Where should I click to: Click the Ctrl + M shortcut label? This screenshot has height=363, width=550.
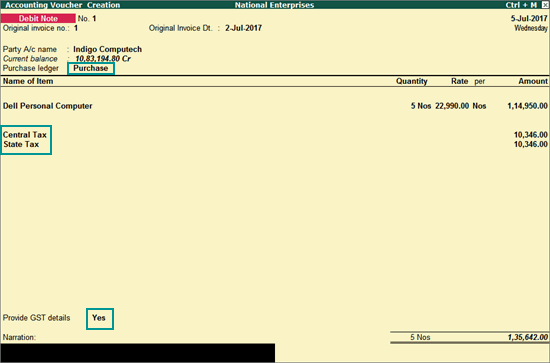[521, 5]
